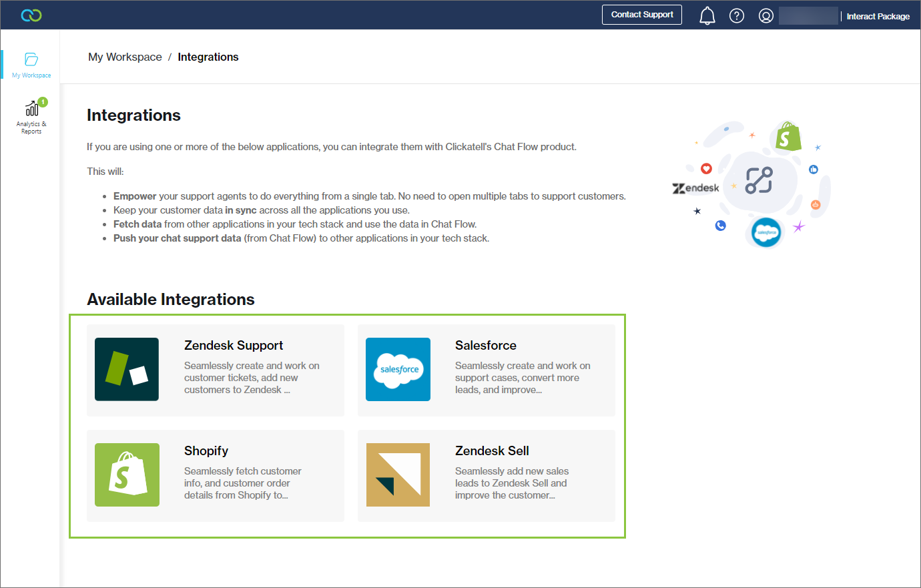Open the notifications bell
Viewport: 921px width, 588px height.
click(707, 15)
